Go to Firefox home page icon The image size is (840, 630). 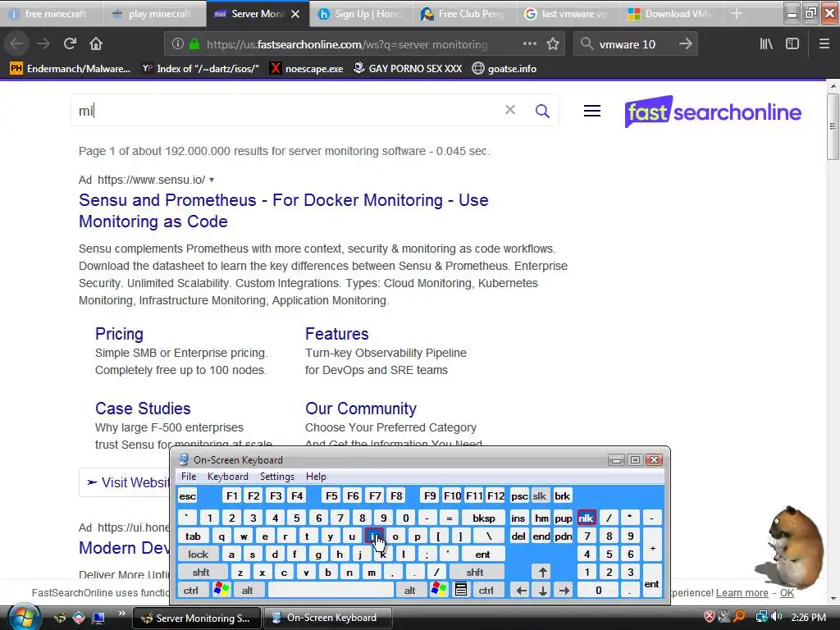(x=96, y=44)
